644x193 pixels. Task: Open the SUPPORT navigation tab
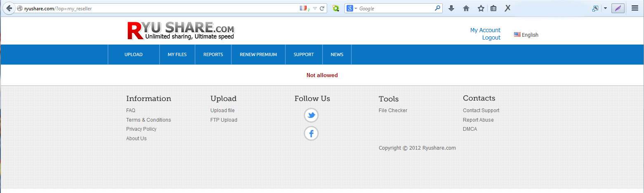(304, 54)
